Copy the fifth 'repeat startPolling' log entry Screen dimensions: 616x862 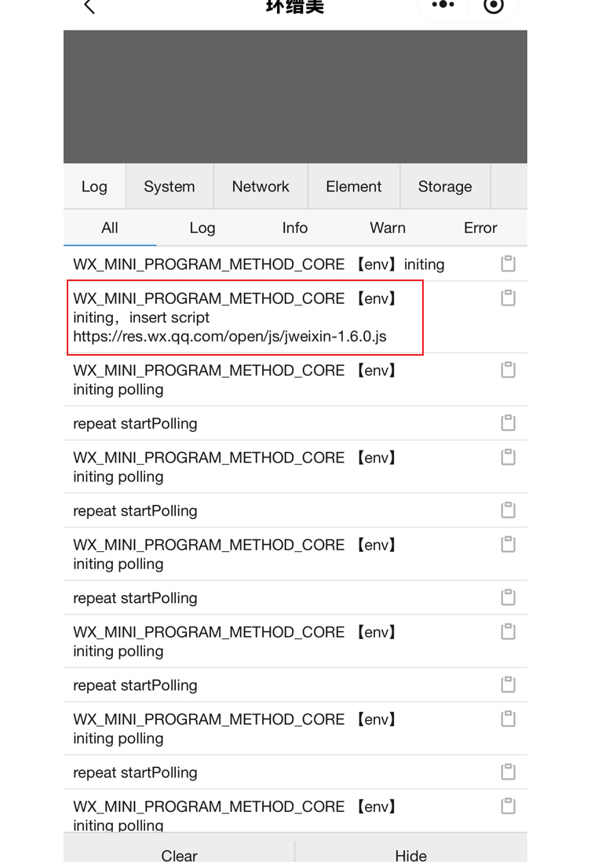508,772
